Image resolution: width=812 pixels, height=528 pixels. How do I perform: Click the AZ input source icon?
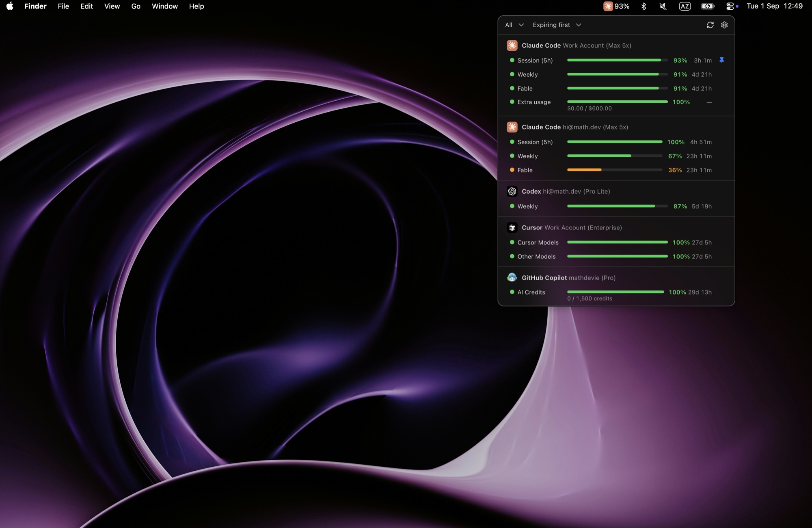[685, 6]
